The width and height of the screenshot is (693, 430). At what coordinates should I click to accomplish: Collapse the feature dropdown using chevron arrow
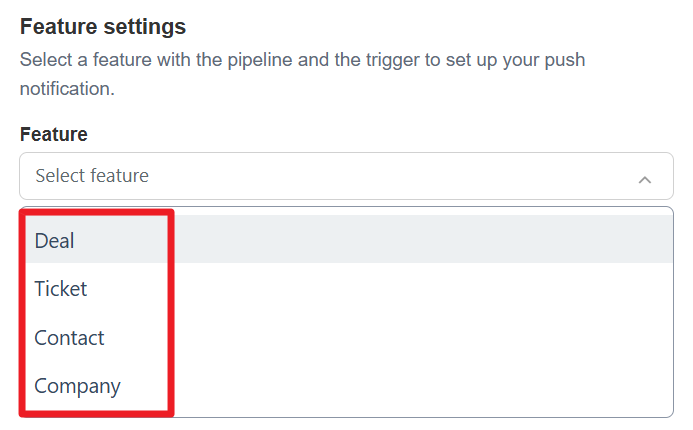pyautogui.click(x=645, y=179)
